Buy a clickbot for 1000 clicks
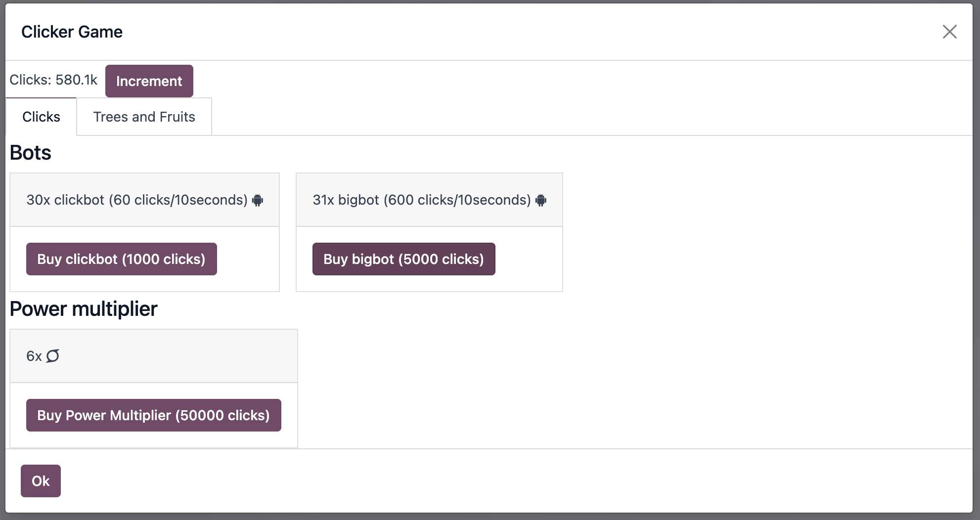This screenshot has height=520, width=980. (x=121, y=259)
